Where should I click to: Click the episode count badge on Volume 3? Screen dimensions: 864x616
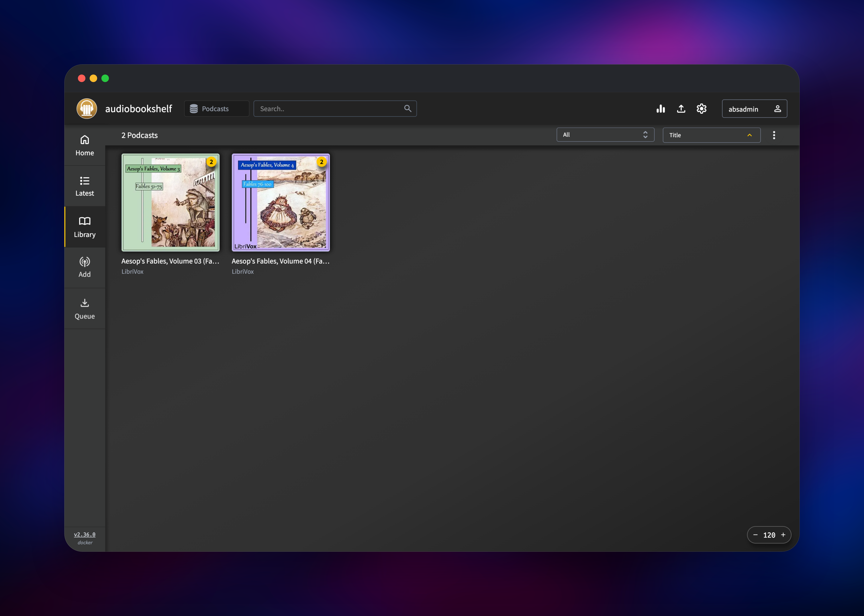211,162
